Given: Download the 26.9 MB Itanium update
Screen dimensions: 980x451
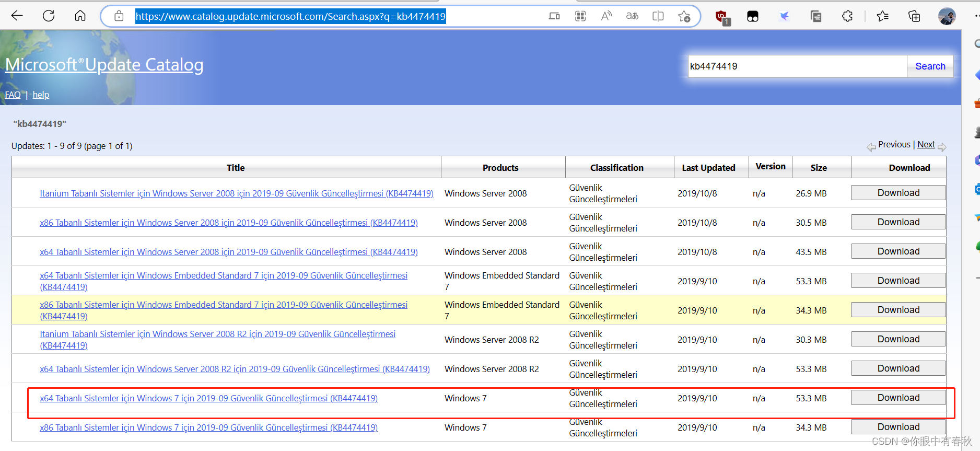Looking at the screenshot, I should click(x=898, y=193).
